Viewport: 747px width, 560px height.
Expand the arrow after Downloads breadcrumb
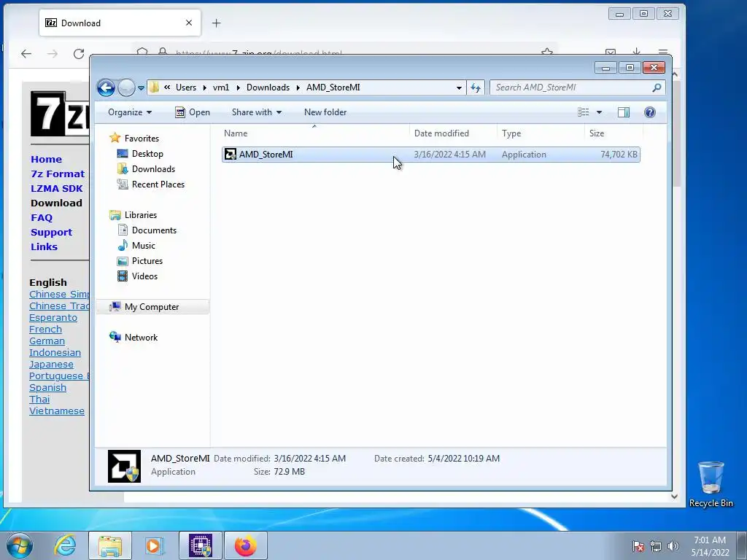[x=298, y=87]
